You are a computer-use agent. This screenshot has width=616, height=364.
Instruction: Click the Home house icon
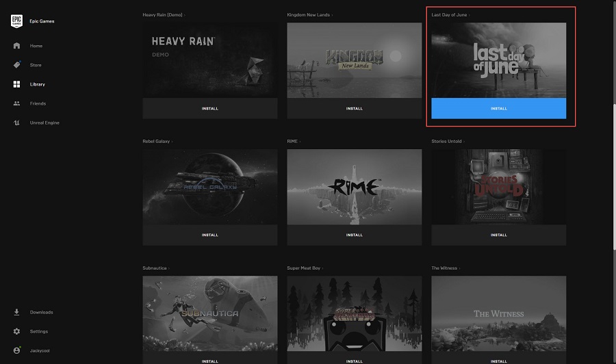[16, 46]
